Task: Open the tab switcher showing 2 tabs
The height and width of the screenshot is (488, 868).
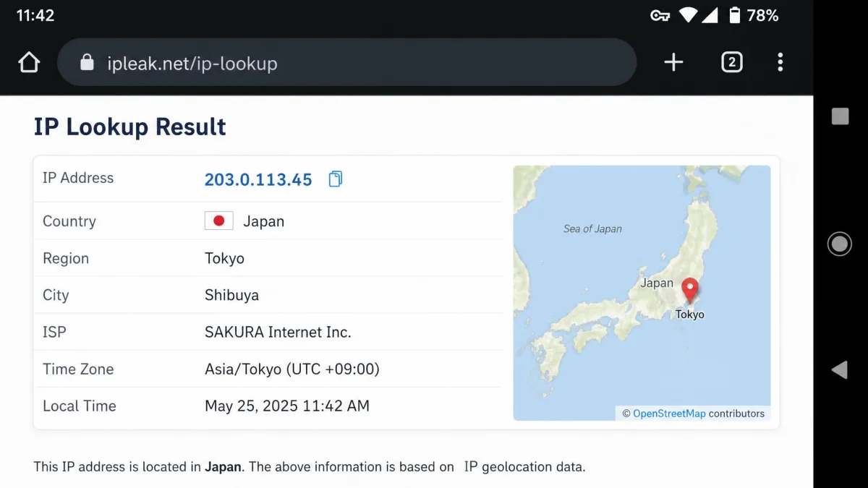Action: click(x=732, y=62)
